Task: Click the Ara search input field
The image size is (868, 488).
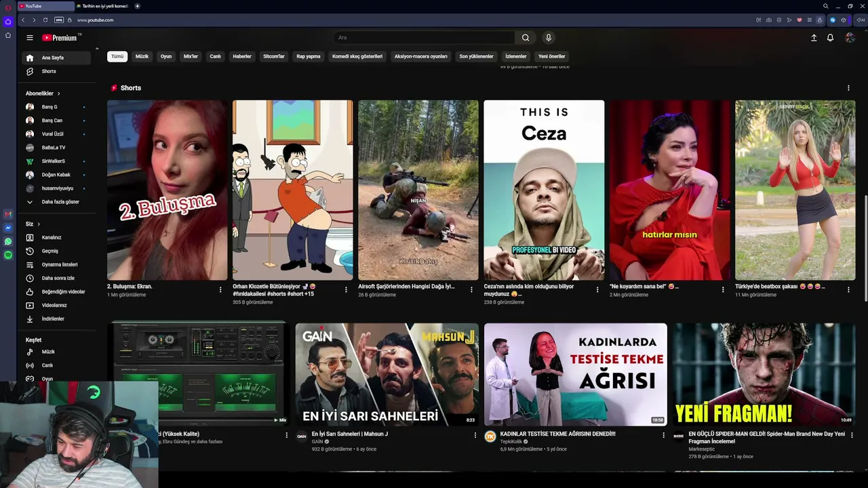Action: (425, 38)
